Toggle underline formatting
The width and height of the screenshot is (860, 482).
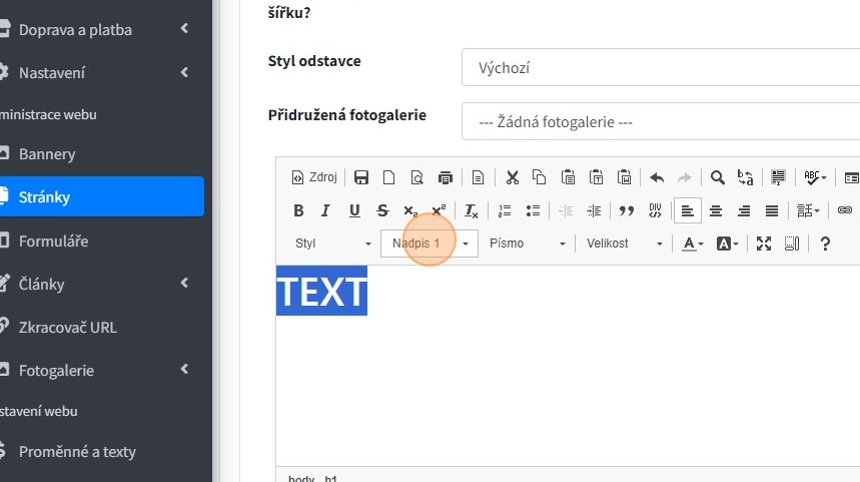tap(354, 211)
